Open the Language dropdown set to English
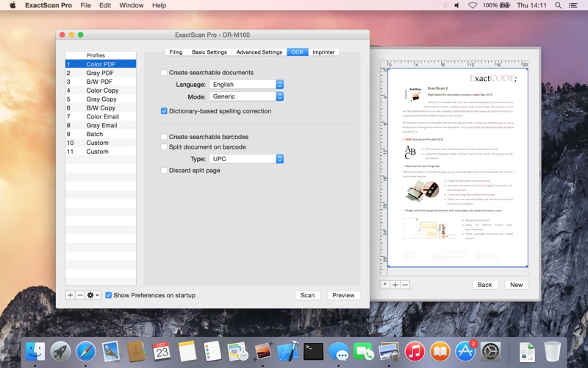588x368 pixels. point(245,85)
